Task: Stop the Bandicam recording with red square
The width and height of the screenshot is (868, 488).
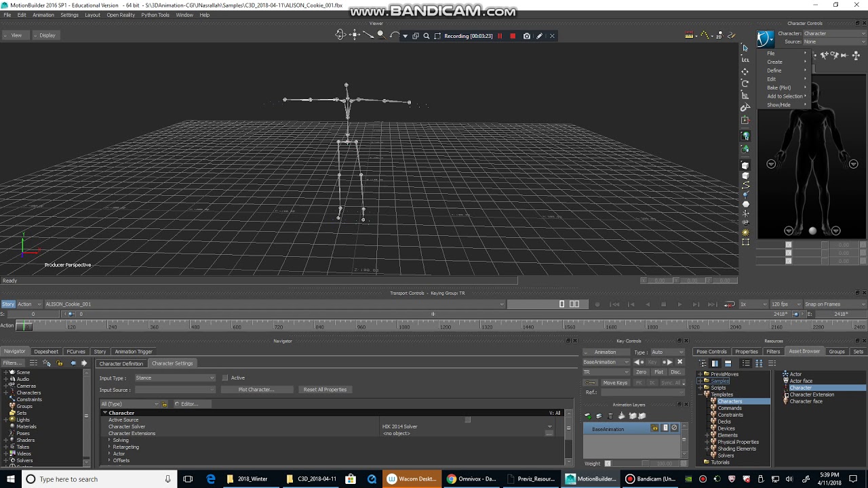Action: [x=513, y=36]
